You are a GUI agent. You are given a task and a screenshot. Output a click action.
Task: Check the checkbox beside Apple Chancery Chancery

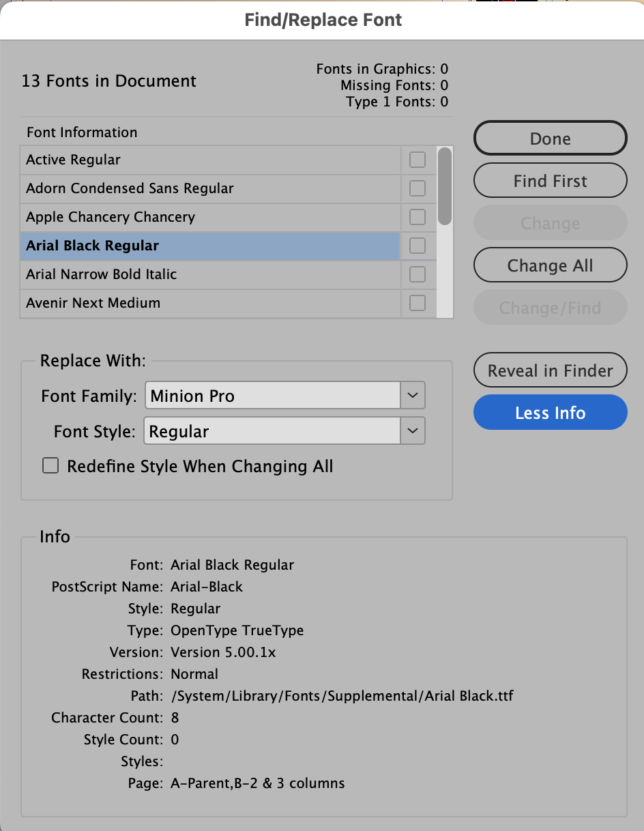point(417,216)
